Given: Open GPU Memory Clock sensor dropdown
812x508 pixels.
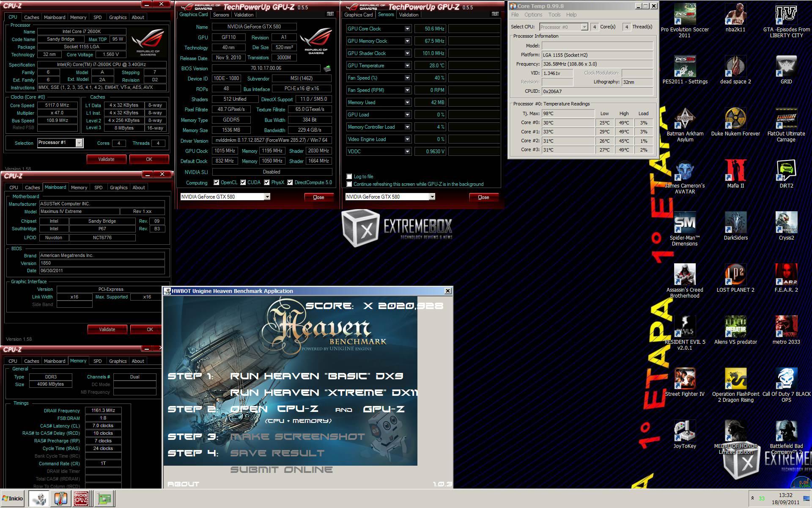Looking at the screenshot, I should coord(407,41).
